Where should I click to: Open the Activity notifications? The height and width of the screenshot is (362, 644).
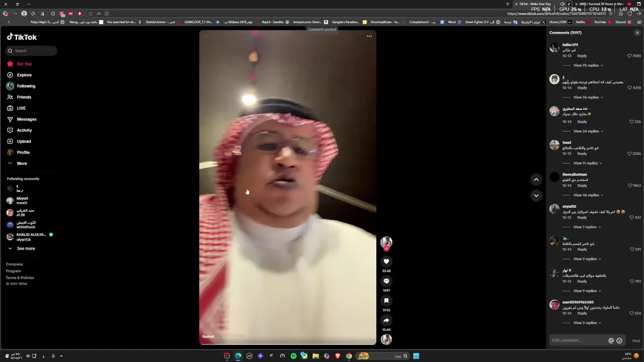tap(20, 130)
